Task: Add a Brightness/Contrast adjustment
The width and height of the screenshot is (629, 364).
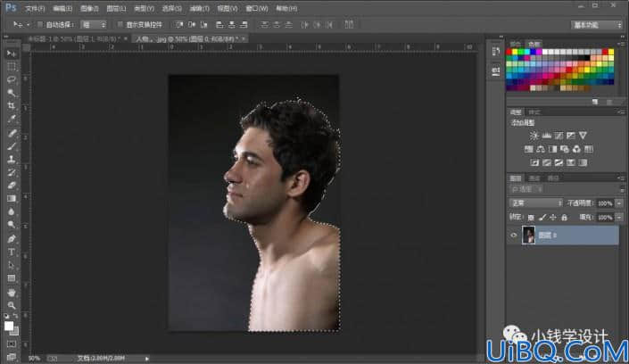Action: click(x=534, y=136)
